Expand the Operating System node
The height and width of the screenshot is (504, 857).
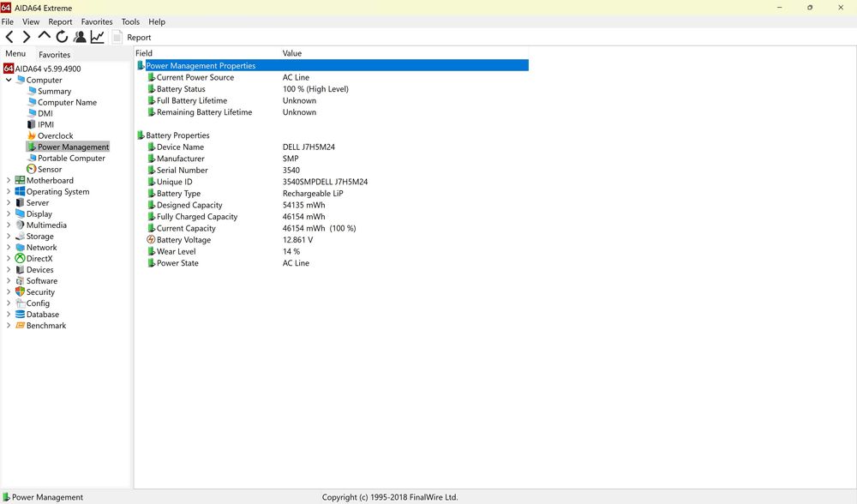9,191
